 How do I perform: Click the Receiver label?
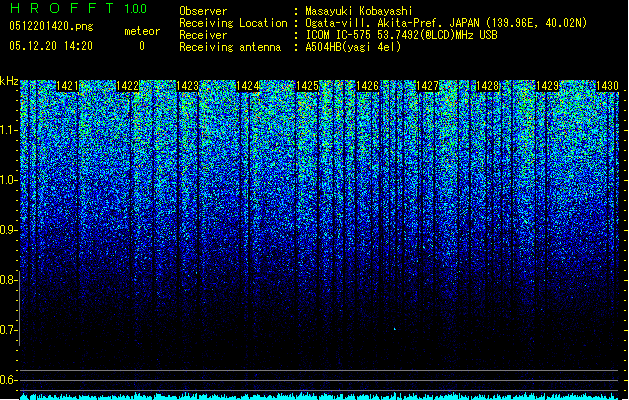click(203, 35)
